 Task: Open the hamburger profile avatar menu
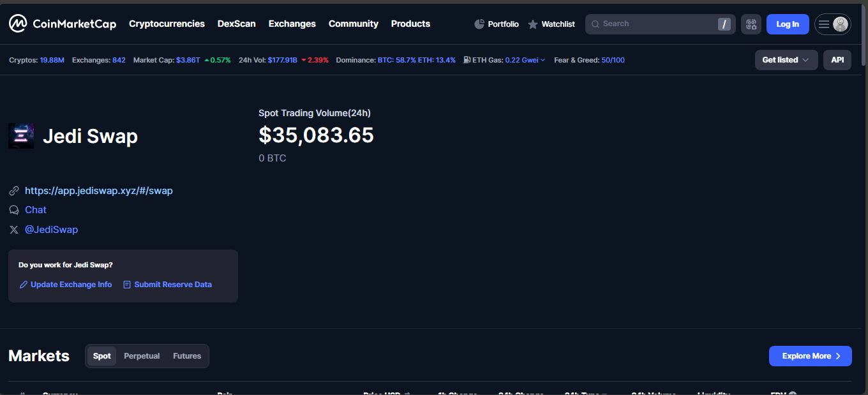pyautogui.click(x=832, y=24)
